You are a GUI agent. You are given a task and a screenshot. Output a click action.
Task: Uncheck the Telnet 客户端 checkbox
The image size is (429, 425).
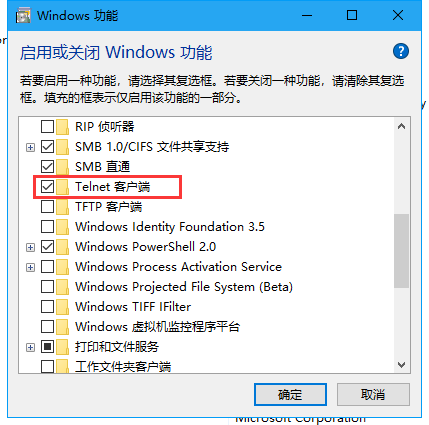[x=47, y=187]
